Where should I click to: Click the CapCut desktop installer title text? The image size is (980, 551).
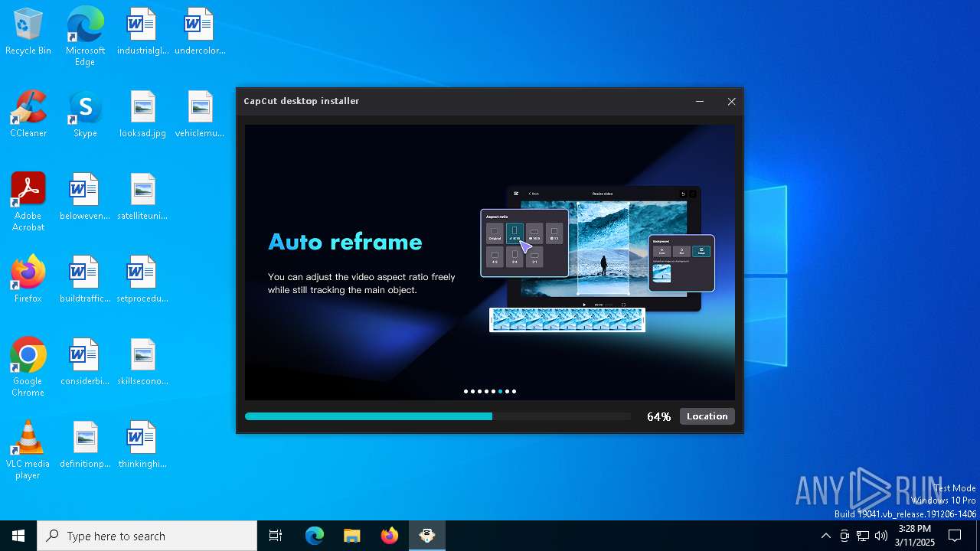coord(301,101)
